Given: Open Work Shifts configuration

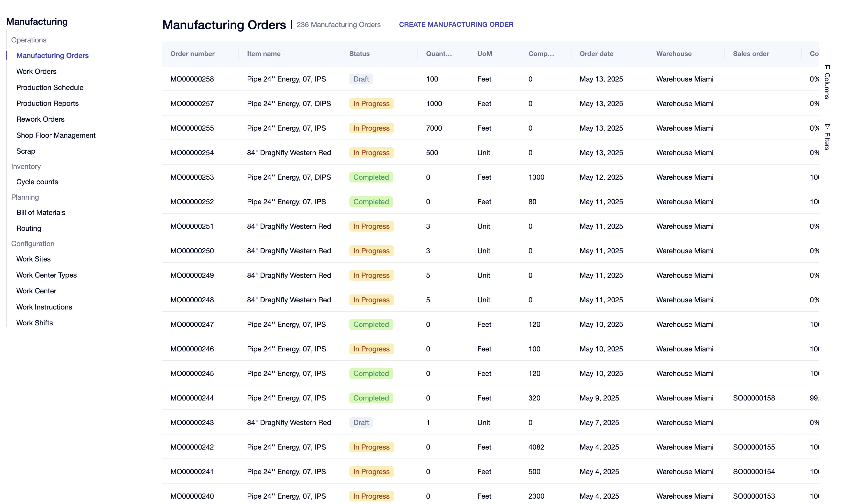Looking at the screenshot, I should tap(35, 323).
